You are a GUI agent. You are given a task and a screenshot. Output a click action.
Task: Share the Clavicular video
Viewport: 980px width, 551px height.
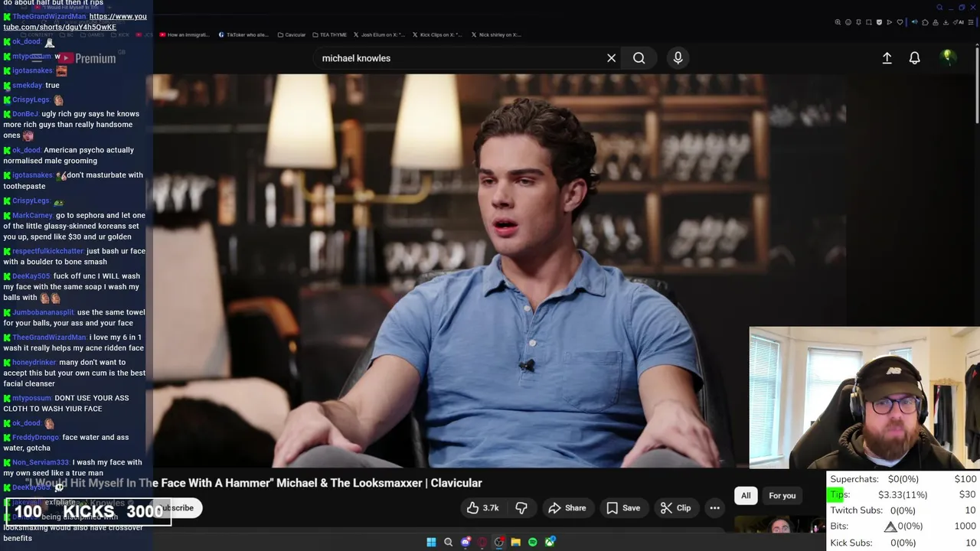567,508
